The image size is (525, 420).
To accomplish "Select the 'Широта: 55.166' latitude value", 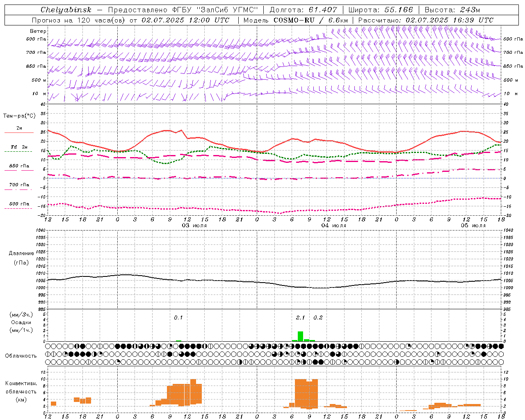I will coord(380,10).
